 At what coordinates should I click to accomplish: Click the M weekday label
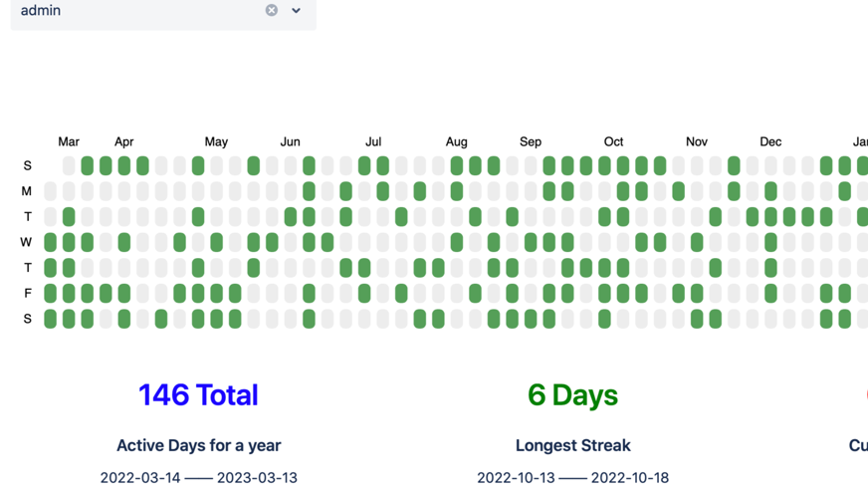(x=27, y=191)
